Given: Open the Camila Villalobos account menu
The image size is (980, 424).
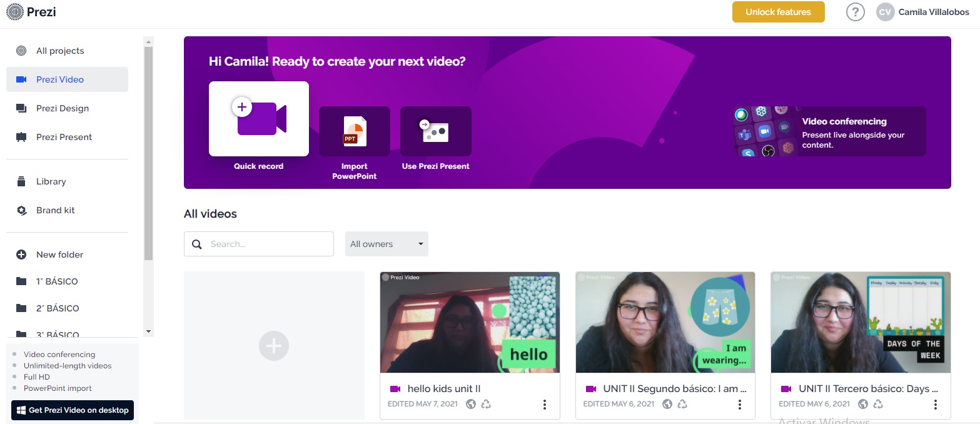Looking at the screenshot, I should point(934,12).
